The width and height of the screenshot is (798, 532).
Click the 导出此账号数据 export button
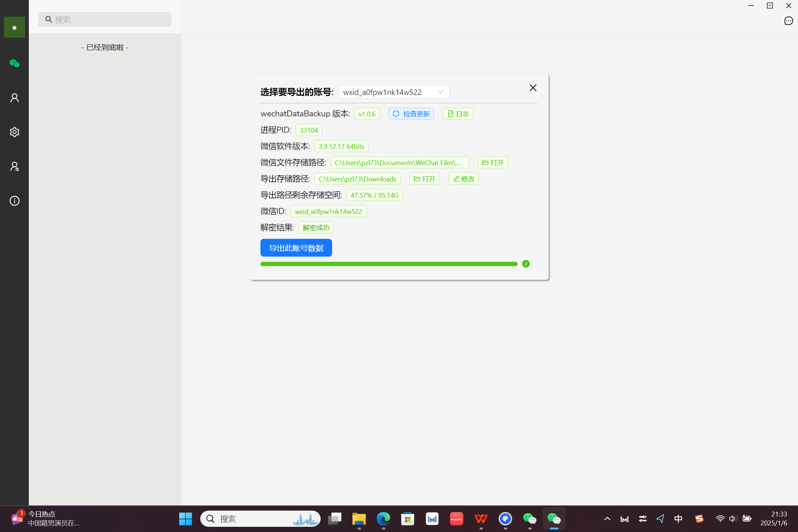[296, 248]
